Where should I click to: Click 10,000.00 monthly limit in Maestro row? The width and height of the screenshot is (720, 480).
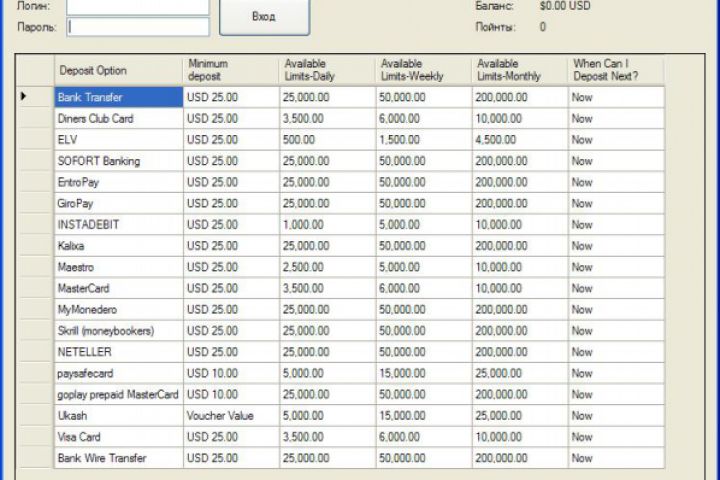[520, 267]
